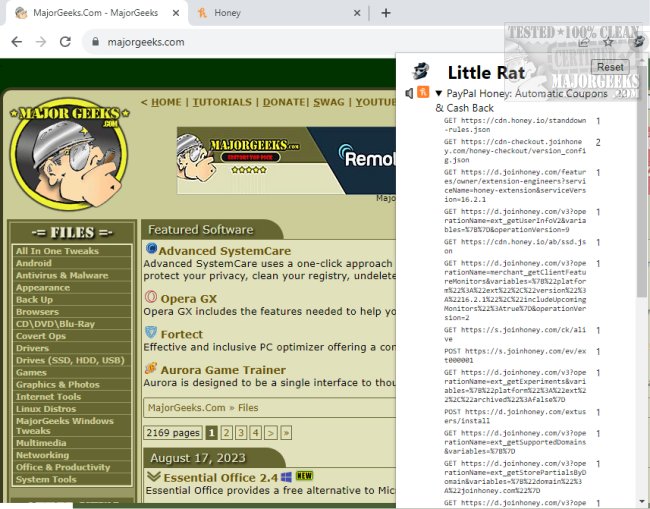This screenshot has width=650, height=509.
Task: Click the Little Rat extension toolbar icon
Action: click(x=639, y=42)
